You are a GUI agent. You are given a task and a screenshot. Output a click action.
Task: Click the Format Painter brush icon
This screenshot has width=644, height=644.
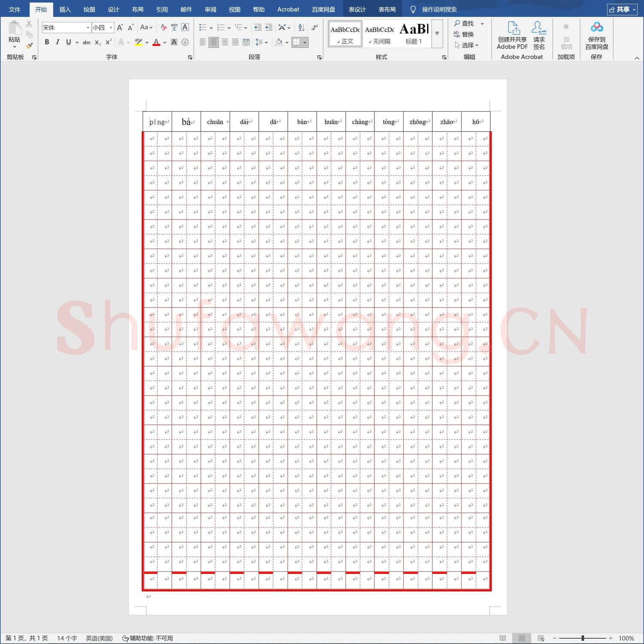pos(29,46)
